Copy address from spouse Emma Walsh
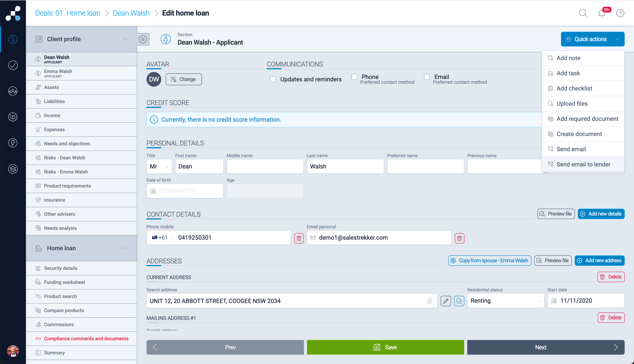 [490, 261]
